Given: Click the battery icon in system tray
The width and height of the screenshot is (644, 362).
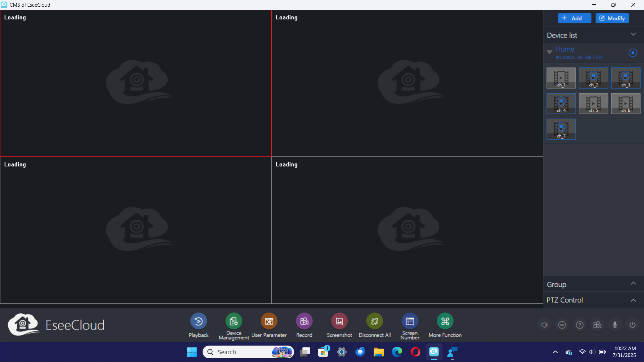Looking at the screenshot, I should (x=602, y=352).
